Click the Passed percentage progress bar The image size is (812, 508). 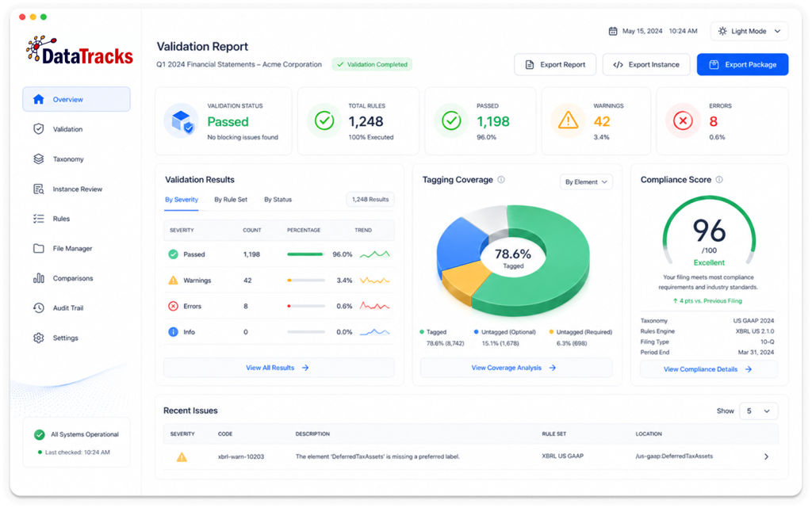(x=306, y=254)
